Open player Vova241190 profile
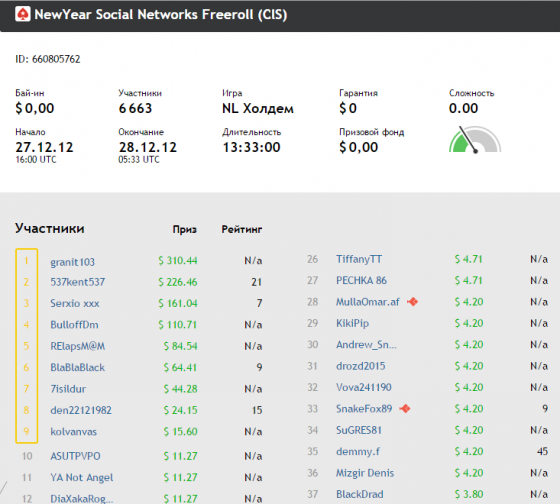Viewport: 560px width, 504px height. (364, 387)
